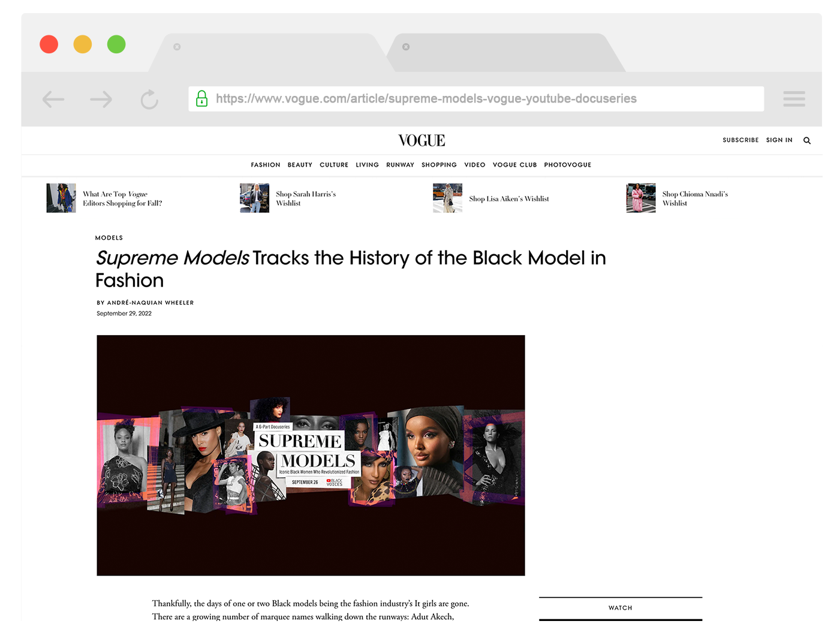
Task: Open Sarah Harris's Wishlist thumbnail
Action: pos(254,198)
